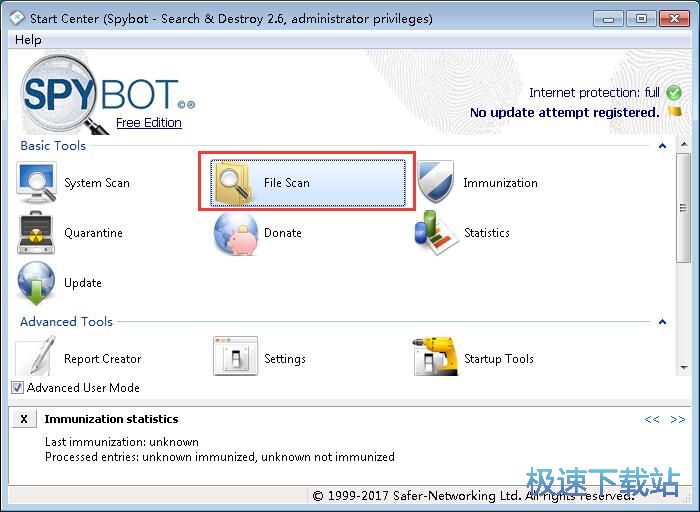Click the Report Creator label
The image size is (700, 512).
pos(103,359)
